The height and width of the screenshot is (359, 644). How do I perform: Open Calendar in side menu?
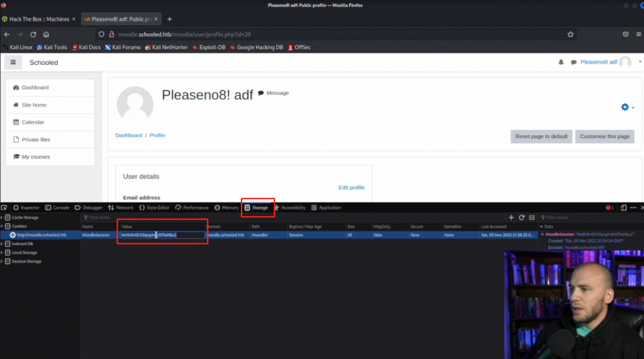click(x=50, y=122)
